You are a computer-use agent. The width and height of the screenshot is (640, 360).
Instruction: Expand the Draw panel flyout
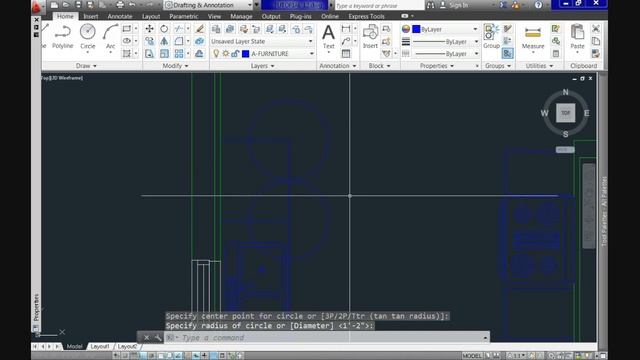pos(86,66)
